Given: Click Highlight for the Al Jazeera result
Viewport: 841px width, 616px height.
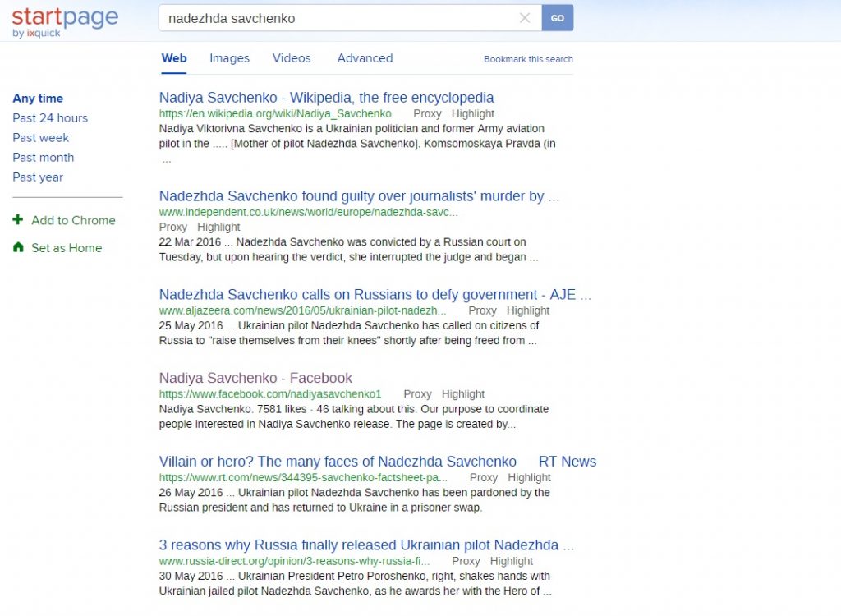Looking at the screenshot, I should [527, 310].
